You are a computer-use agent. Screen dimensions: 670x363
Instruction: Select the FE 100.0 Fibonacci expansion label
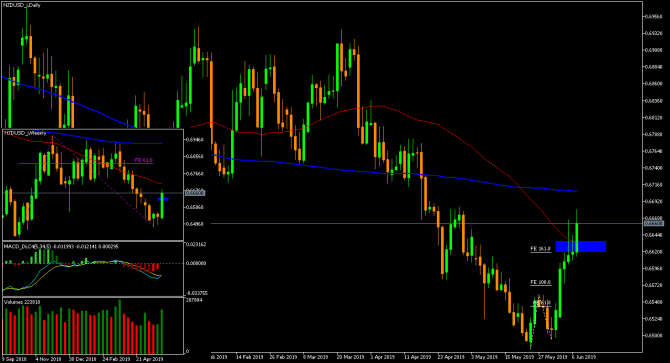(x=541, y=282)
